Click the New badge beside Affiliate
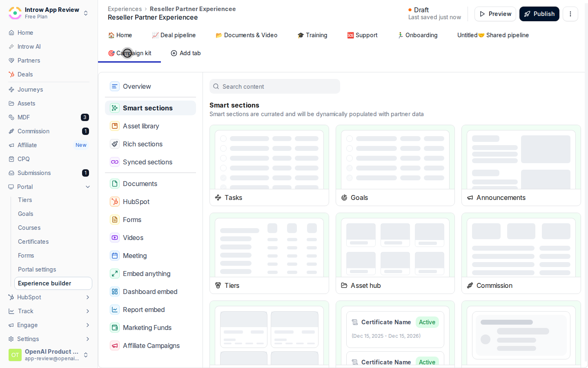 pos(81,145)
